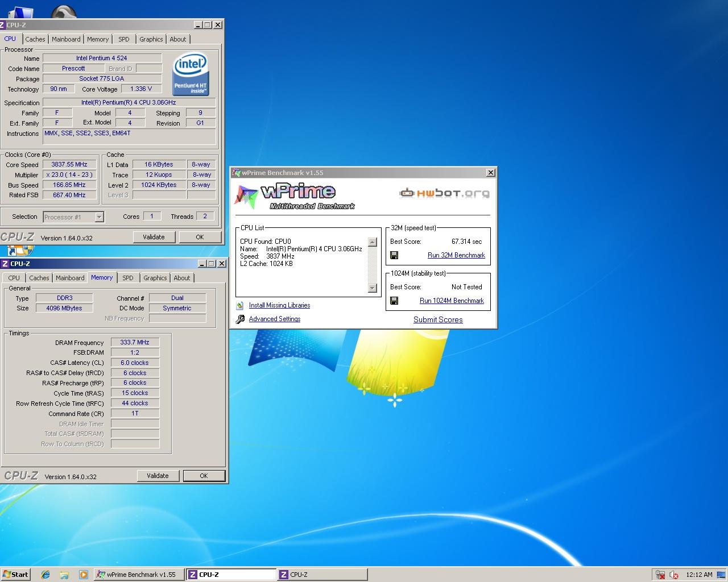Click the CPU-Z title bar icon in upper window

coord(2,25)
